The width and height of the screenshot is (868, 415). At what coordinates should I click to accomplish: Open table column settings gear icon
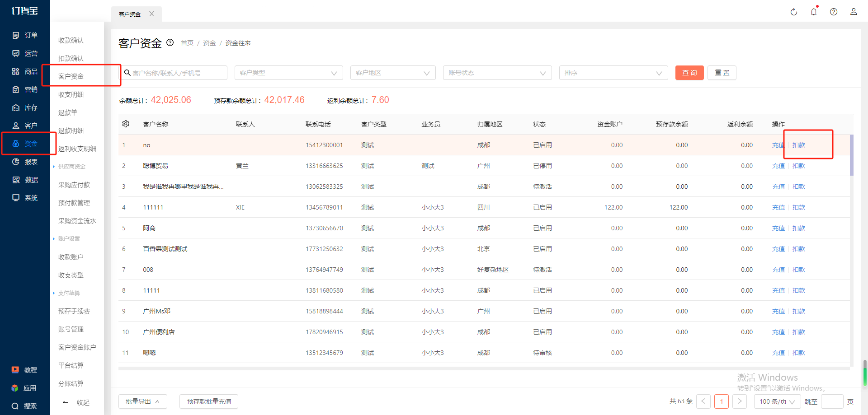126,124
